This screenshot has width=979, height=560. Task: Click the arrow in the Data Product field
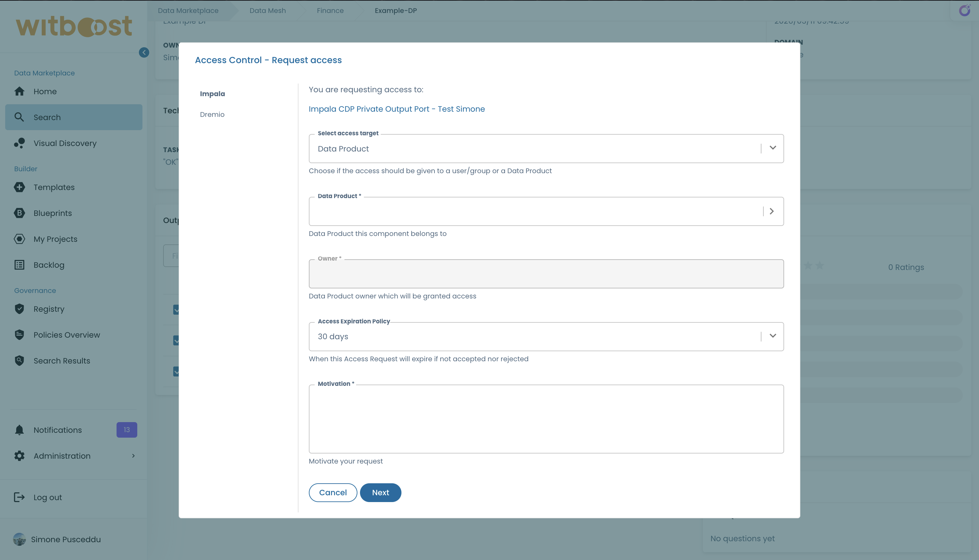(771, 211)
